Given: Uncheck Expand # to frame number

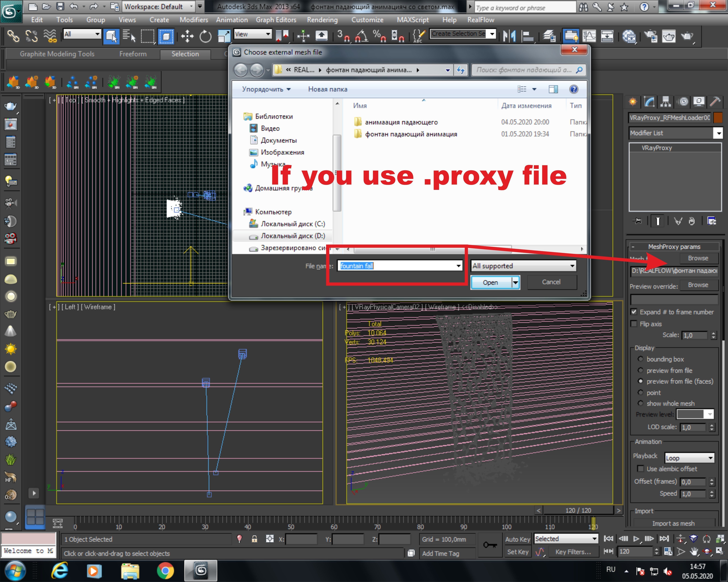Looking at the screenshot, I should click(x=634, y=312).
